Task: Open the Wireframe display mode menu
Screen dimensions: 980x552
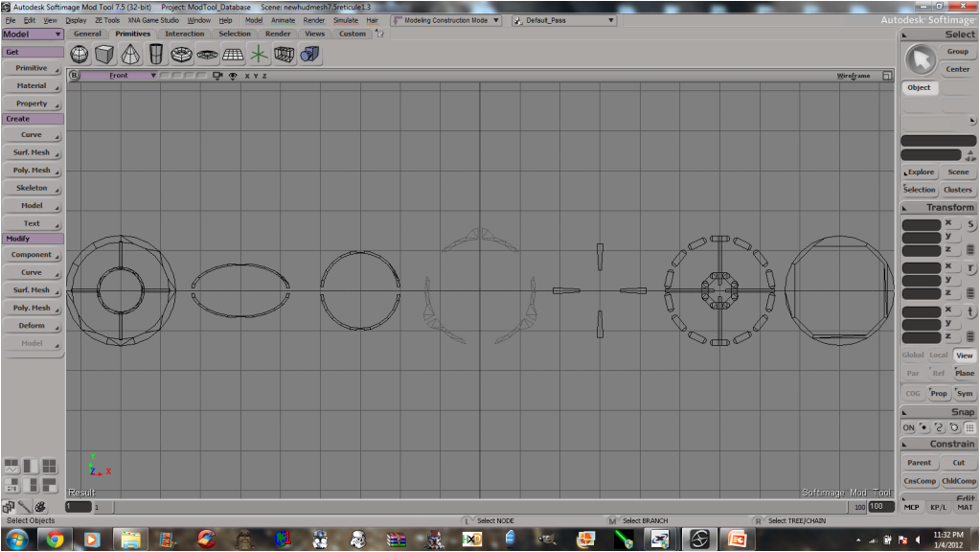Action: 854,76
